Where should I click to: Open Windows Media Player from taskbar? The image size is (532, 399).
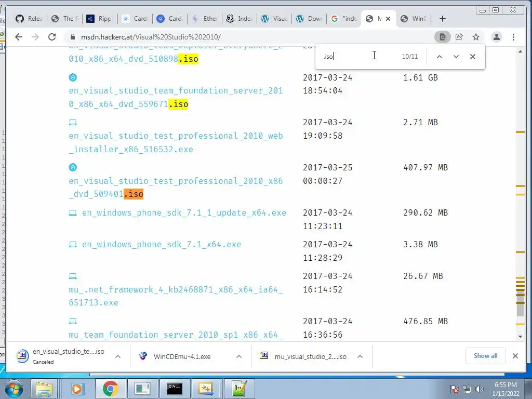78,389
